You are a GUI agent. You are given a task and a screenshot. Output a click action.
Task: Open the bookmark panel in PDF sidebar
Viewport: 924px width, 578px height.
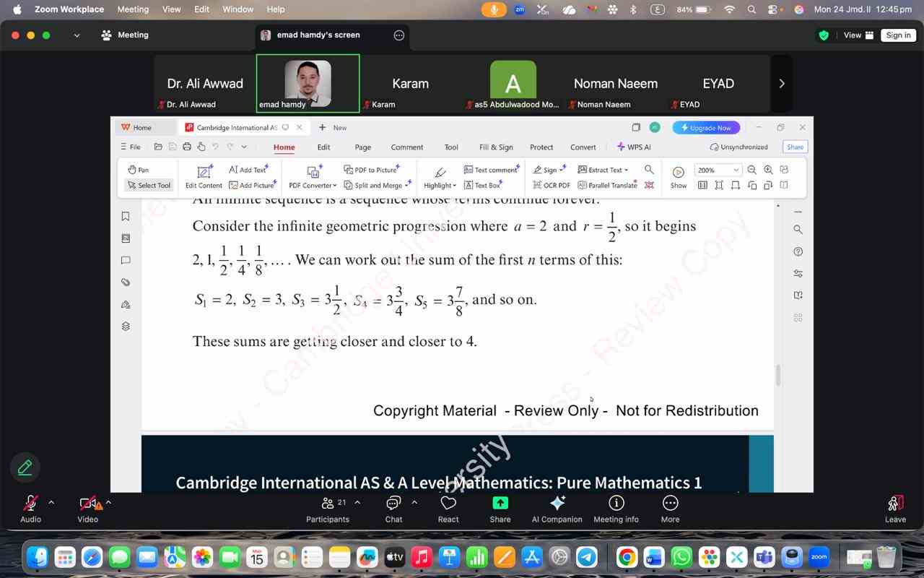point(126,216)
